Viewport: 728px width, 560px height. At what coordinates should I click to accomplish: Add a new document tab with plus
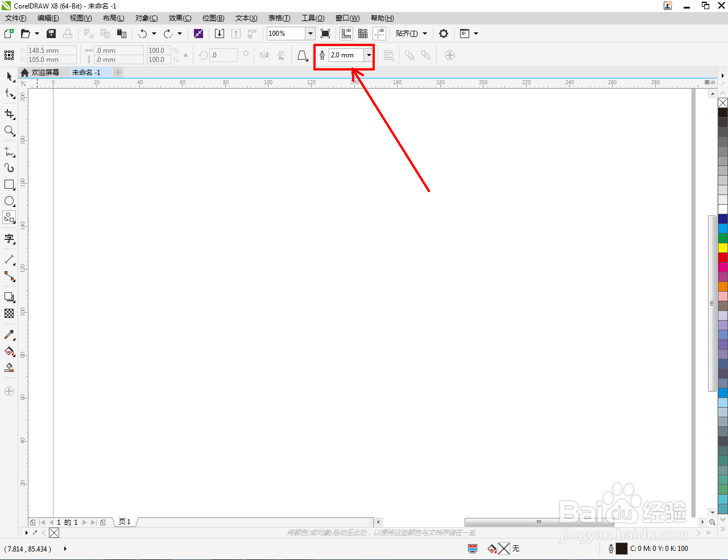click(118, 72)
